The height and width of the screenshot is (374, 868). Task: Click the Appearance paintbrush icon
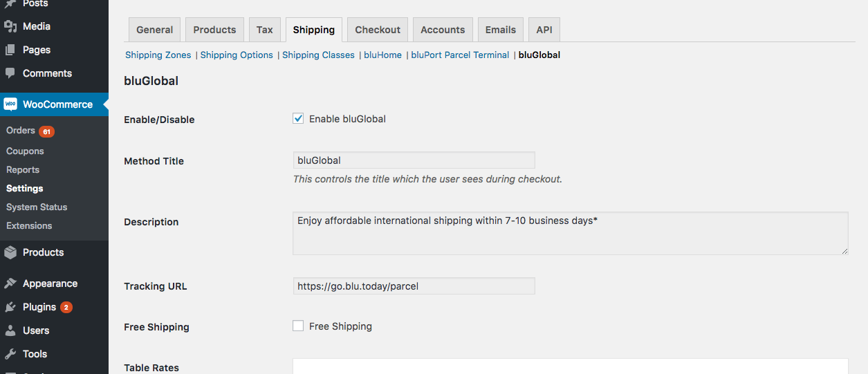pos(10,283)
